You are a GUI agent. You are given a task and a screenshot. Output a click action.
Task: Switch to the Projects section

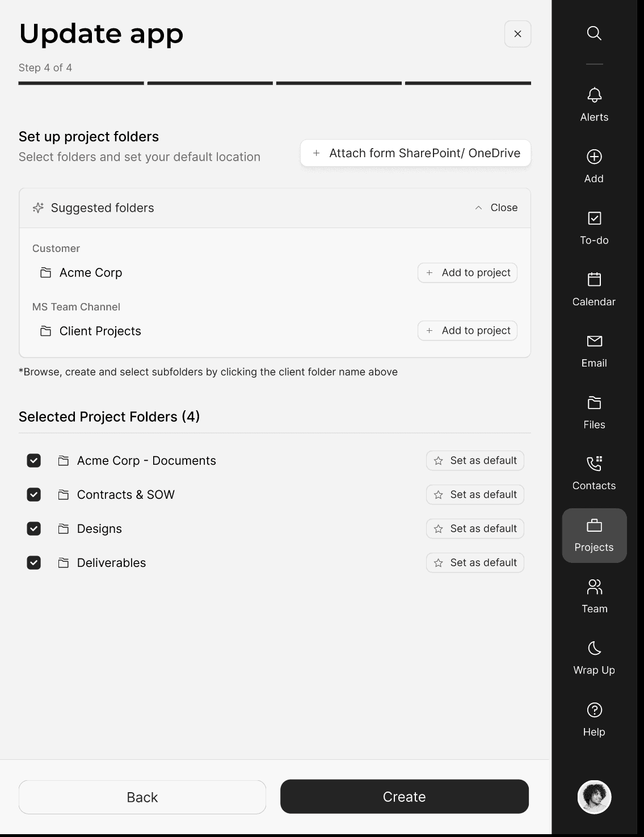coord(594,536)
